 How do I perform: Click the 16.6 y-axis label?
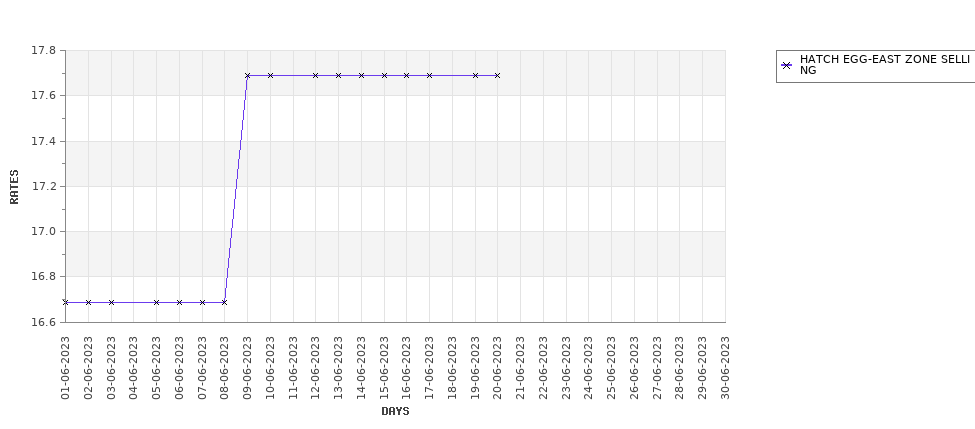coord(43,322)
